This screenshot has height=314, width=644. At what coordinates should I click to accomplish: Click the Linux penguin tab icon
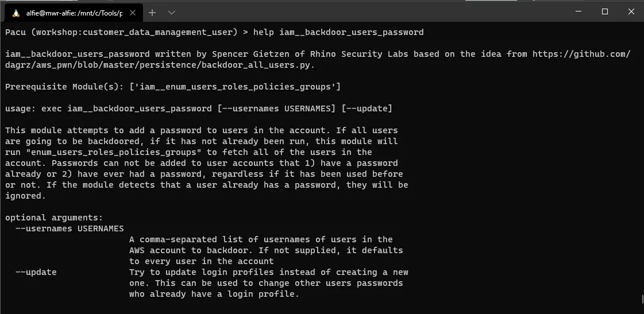pyautogui.click(x=16, y=13)
